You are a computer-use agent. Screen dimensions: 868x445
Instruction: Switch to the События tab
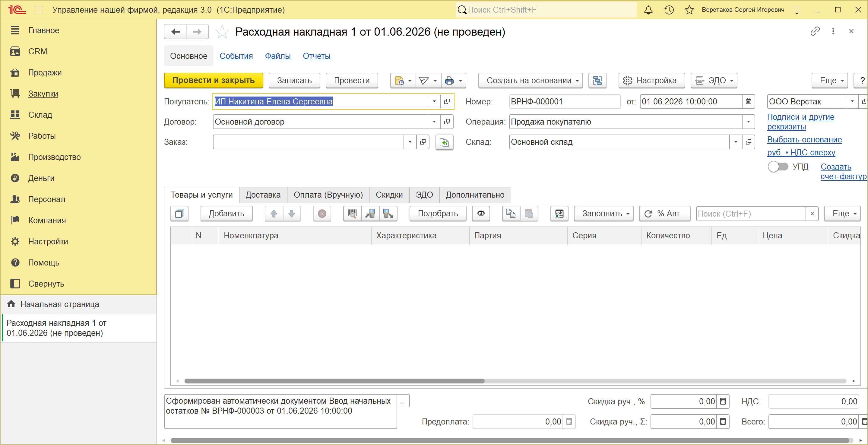tap(236, 56)
